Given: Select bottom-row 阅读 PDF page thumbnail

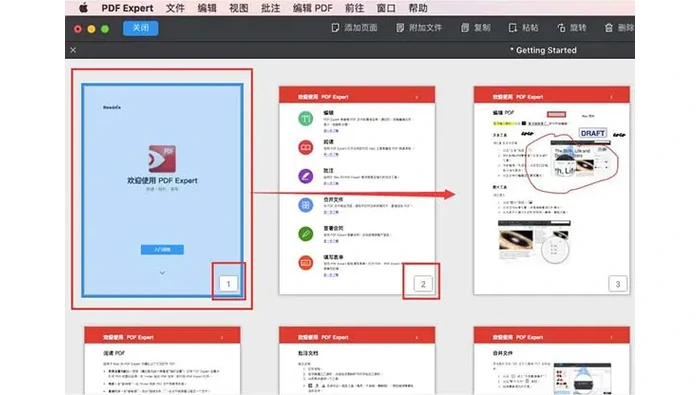Looking at the screenshot, I should coord(162,361).
